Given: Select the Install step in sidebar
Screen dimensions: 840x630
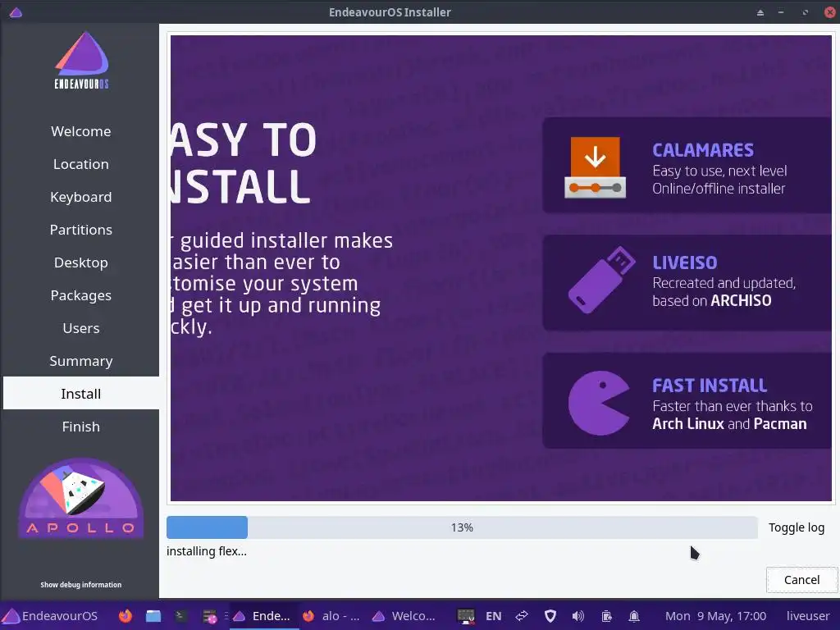Looking at the screenshot, I should (x=81, y=394).
